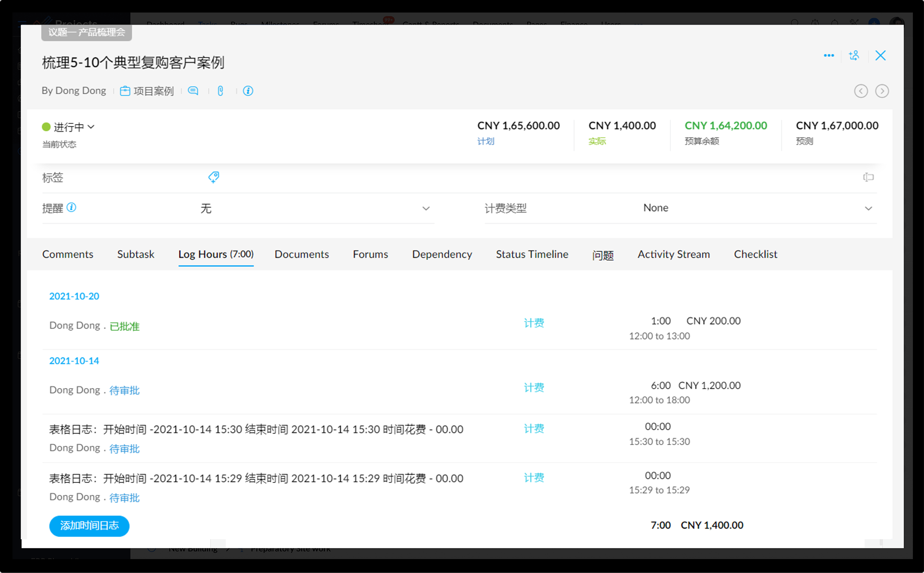Open the Checklist tab

tap(755, 254)
